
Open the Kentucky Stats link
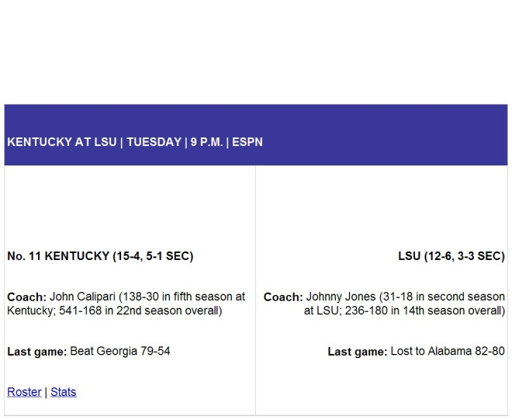click(64, 392)
